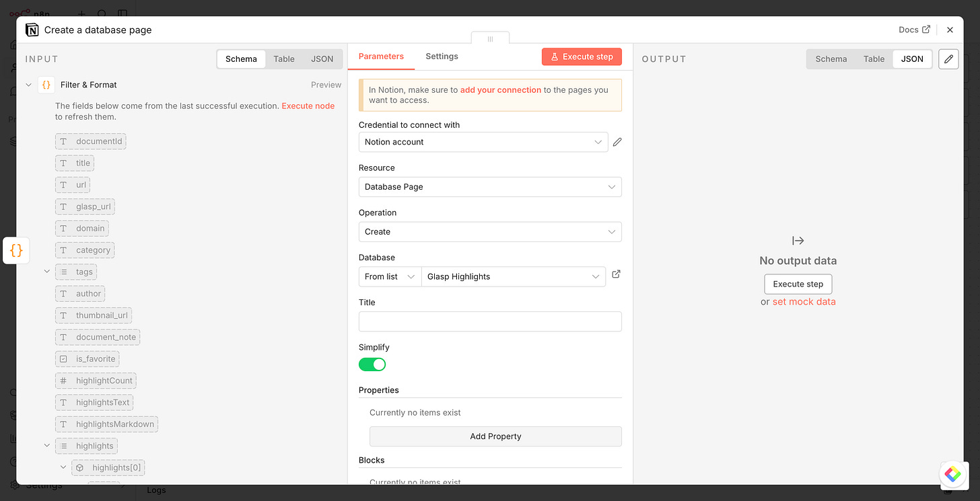Click the Notion logo icon in header
Image resolution: width=980 pixels, height=501 pixels.
tap(32, 30)
